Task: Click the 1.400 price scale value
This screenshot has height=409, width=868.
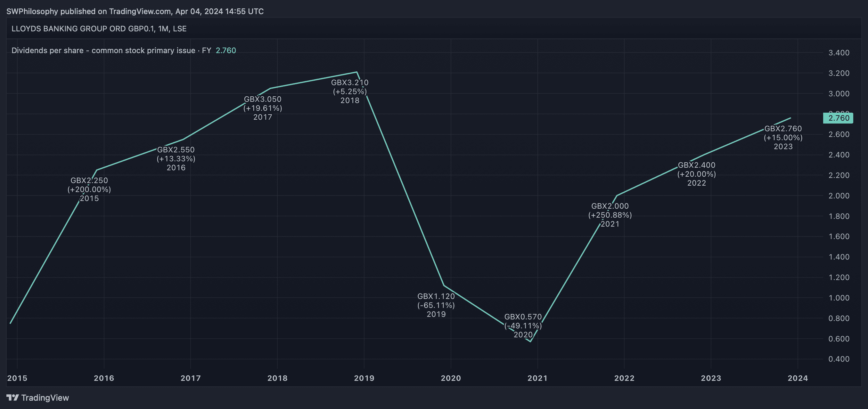Action: 839,257
